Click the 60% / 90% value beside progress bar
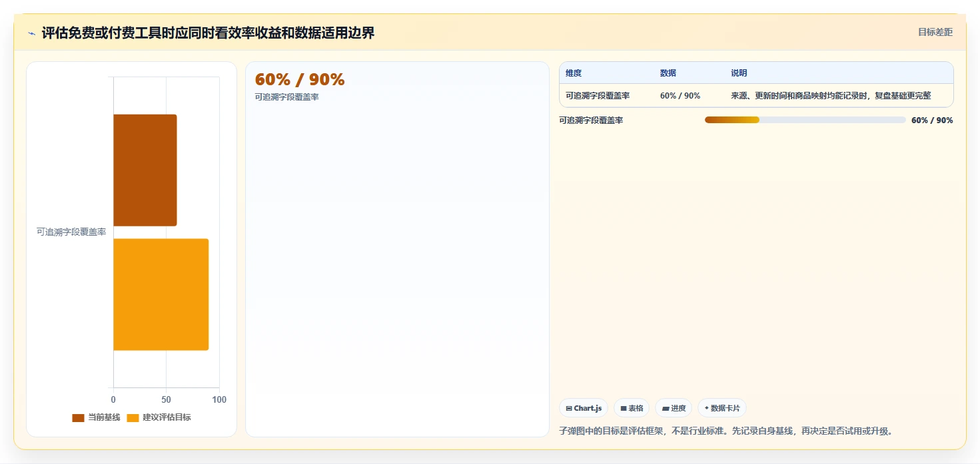This screenshot has height=464, width=980. tap(932, 120)
